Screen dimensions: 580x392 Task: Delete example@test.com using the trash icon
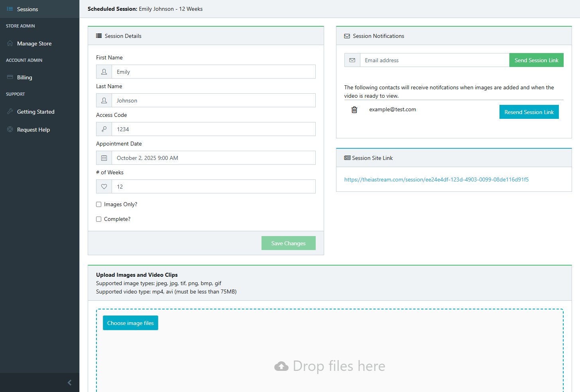(354, 109)
